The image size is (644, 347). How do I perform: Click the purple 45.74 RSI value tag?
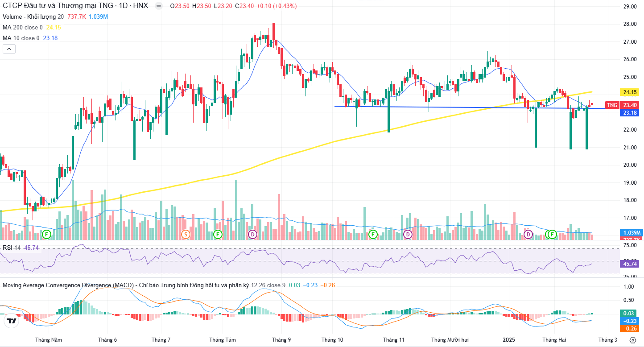[630, 264]
